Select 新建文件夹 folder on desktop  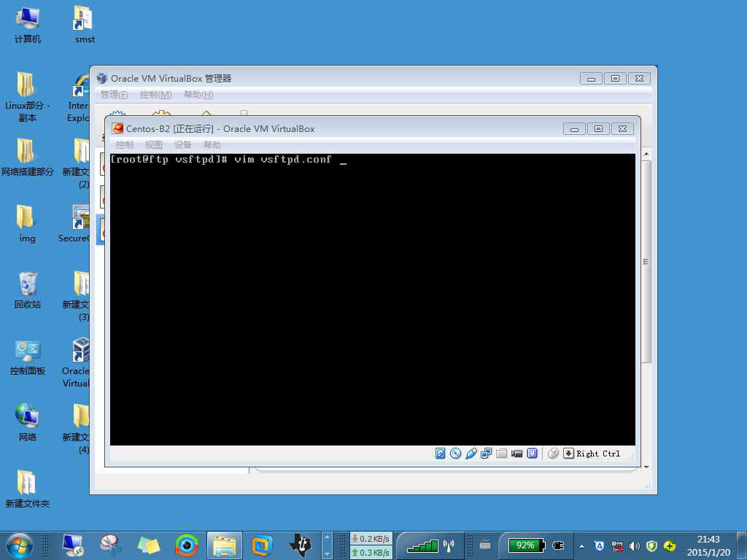pyautogui.click(x=27, y=489)
